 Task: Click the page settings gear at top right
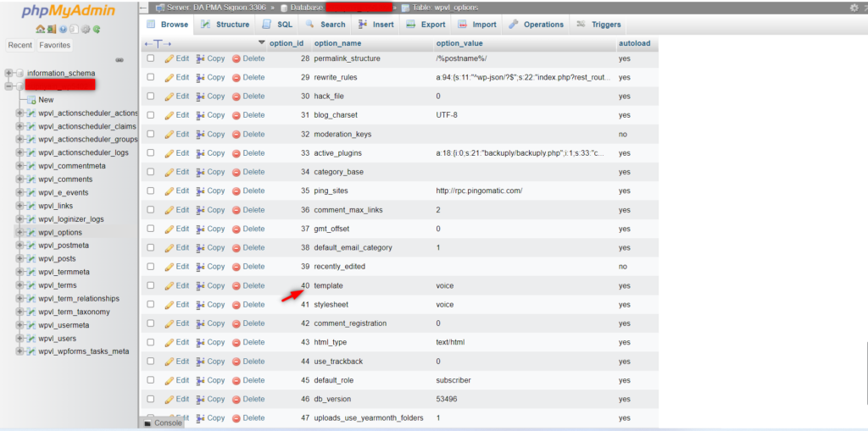pos(854,8)
